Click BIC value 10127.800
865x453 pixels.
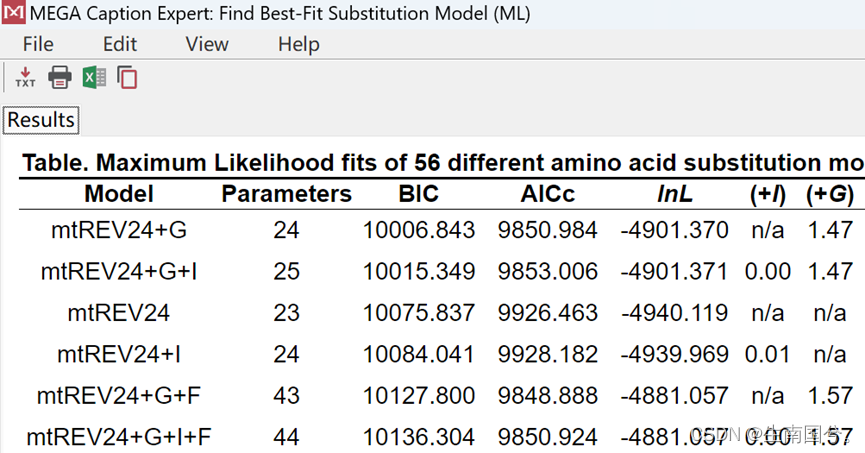tap(419, 396)
